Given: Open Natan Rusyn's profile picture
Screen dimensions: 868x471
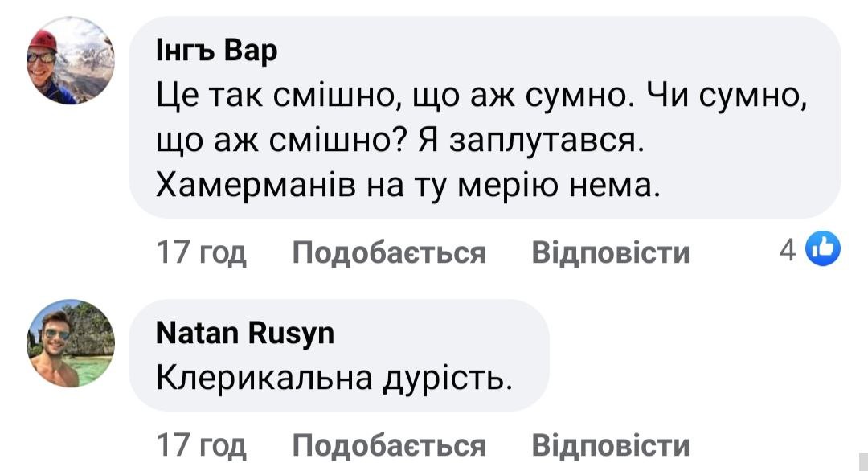Looking at the screenshot, I should (x=70, y=344).
